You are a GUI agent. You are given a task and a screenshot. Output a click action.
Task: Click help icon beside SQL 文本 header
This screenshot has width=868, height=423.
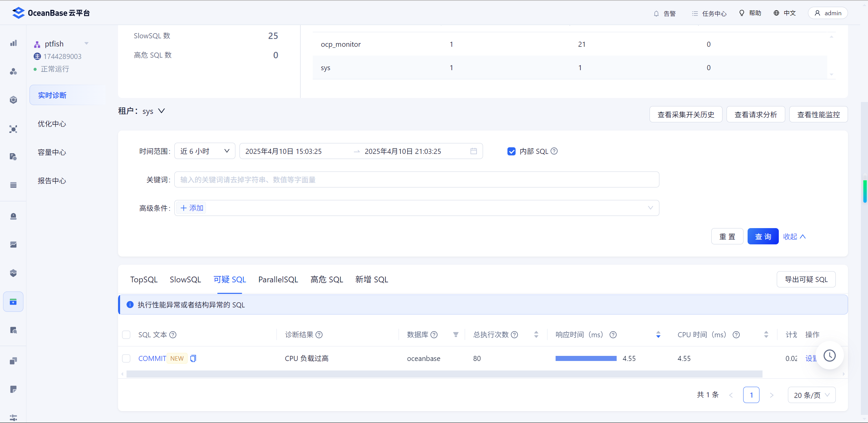click(173, 335)
